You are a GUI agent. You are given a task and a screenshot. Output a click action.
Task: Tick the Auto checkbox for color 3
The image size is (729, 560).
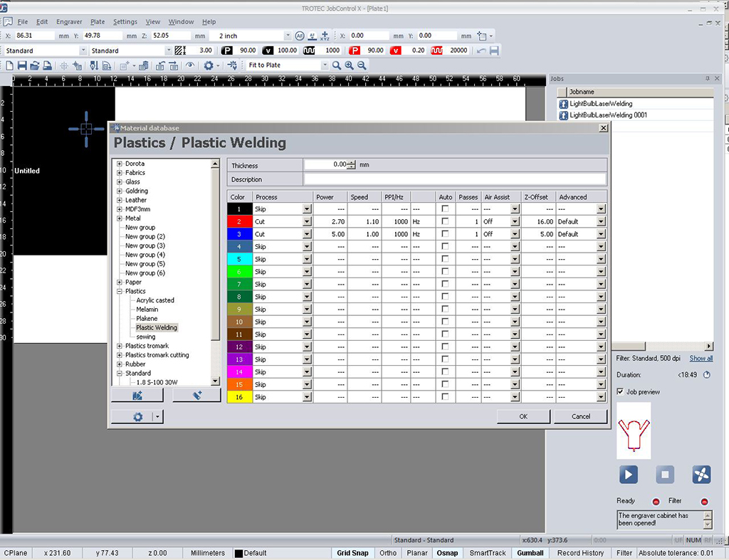(445, 234)
